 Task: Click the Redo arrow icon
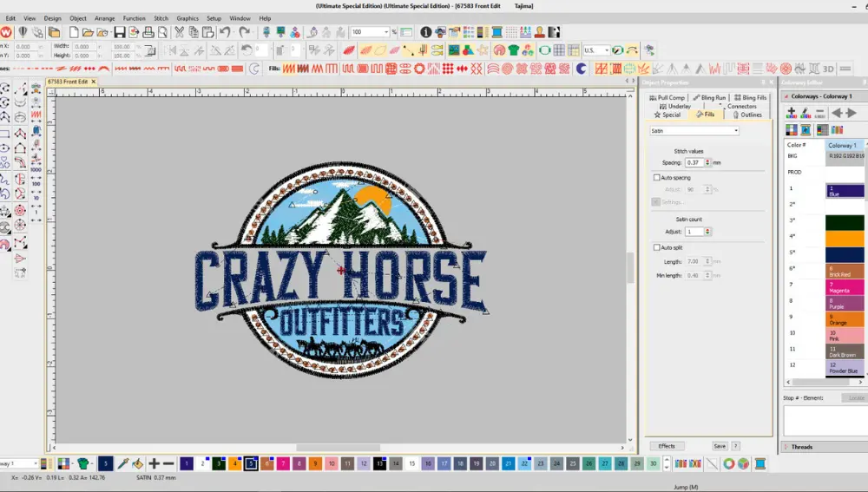coord(245,33)
